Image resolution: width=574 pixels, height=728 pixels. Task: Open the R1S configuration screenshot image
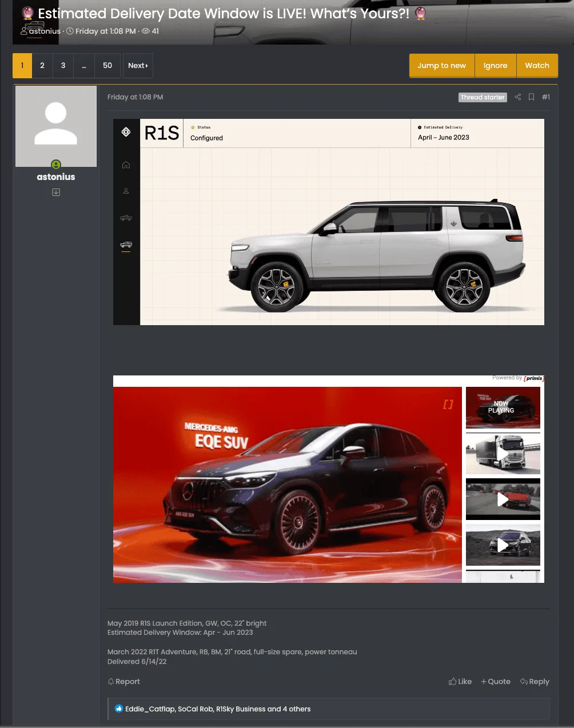[329, 222]
